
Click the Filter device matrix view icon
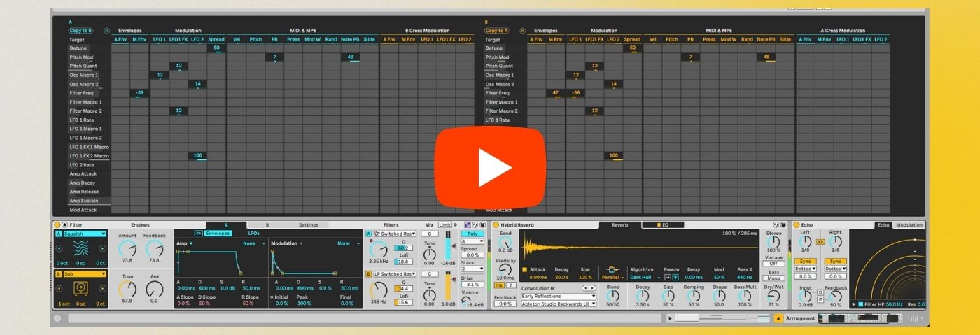click(x=467, y=224)
